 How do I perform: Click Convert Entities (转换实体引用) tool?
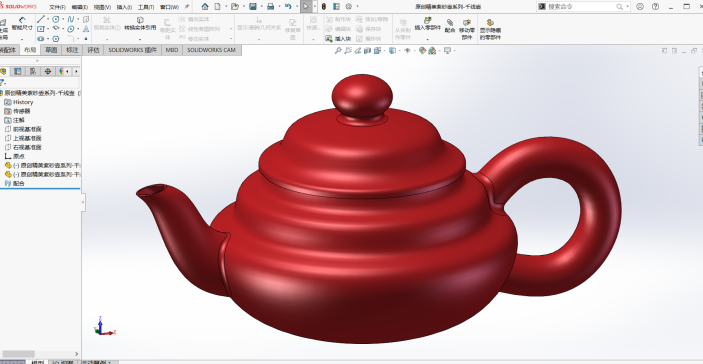[x=140, y=24]
